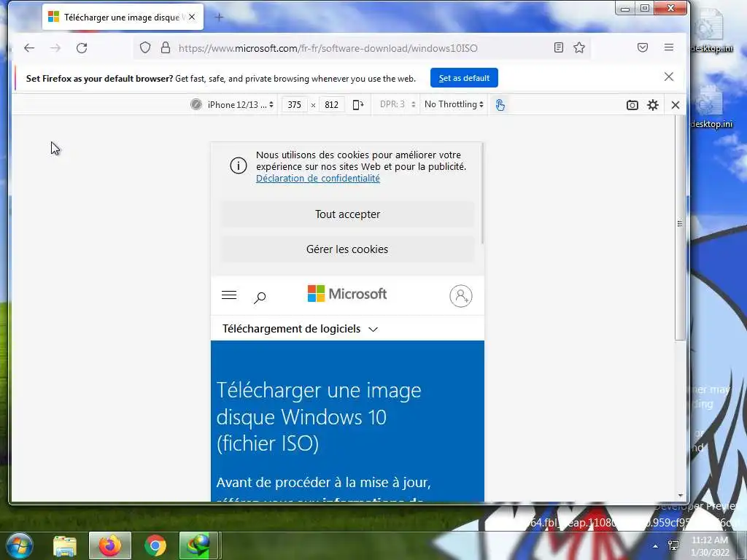Click Tout accepter cookies button
747x560 pixels.
pos(347,214)
